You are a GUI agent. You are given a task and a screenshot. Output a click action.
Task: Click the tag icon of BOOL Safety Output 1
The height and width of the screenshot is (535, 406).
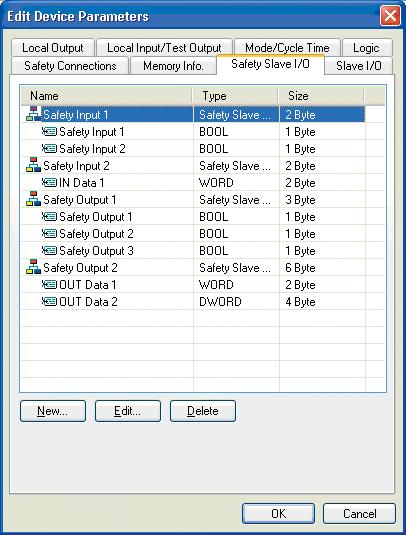49,217
